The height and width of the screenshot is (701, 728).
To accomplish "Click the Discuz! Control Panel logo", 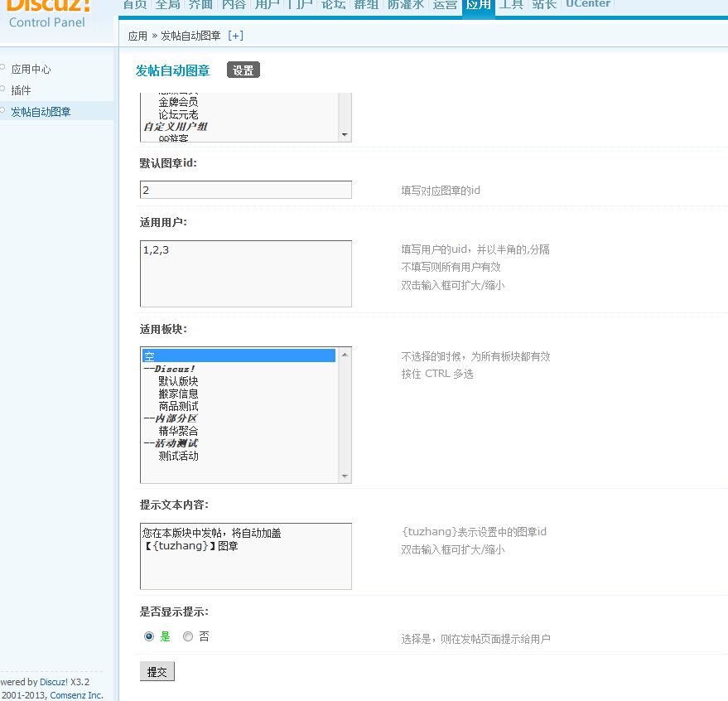I will pyautogui.click(x=47, y=14).
